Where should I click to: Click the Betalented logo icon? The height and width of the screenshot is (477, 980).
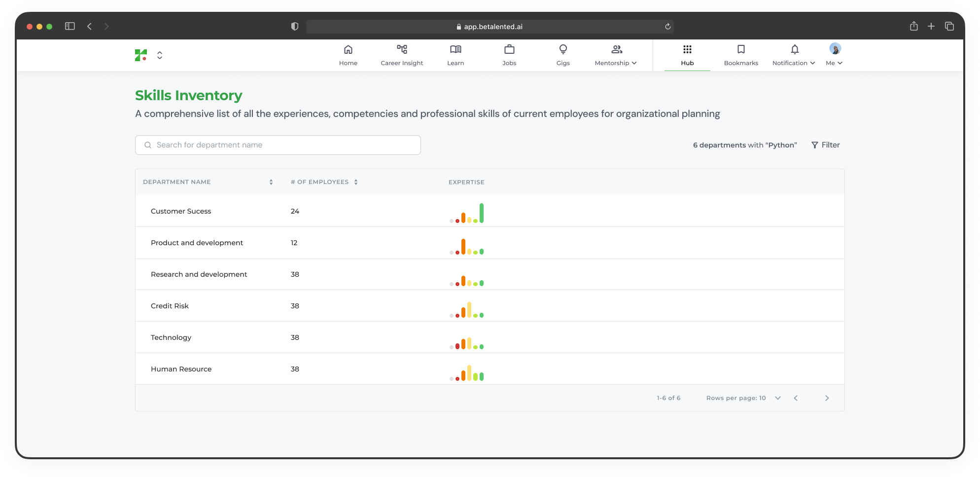coord(141,55)
